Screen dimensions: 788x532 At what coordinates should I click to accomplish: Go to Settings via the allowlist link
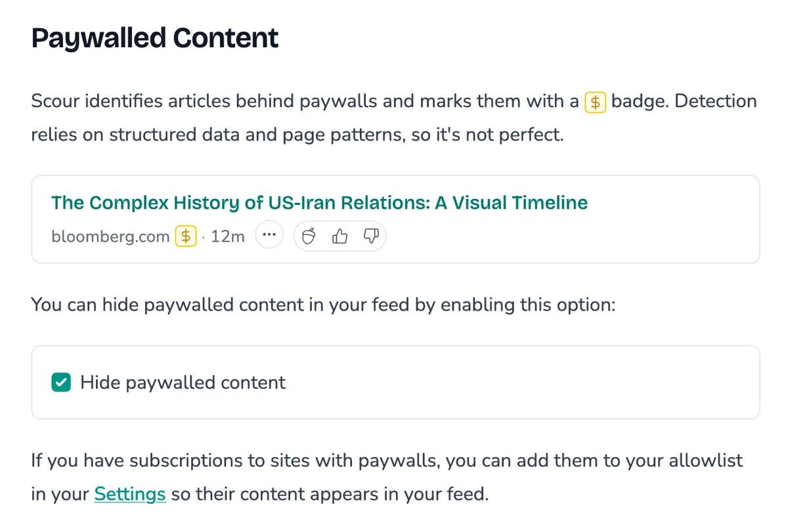pos(129,494)
